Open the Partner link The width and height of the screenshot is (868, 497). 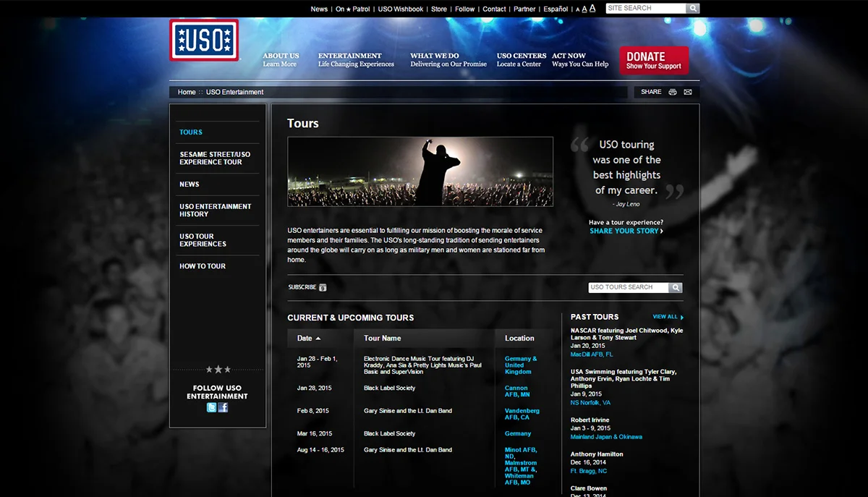point(524,9)
